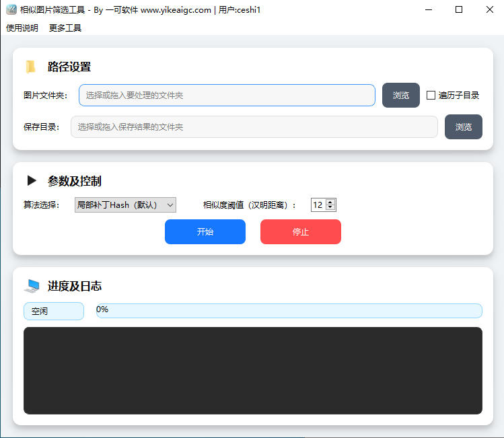Click 浏览 button for 保存目录

pyautogui.click(x=464, y=127)
